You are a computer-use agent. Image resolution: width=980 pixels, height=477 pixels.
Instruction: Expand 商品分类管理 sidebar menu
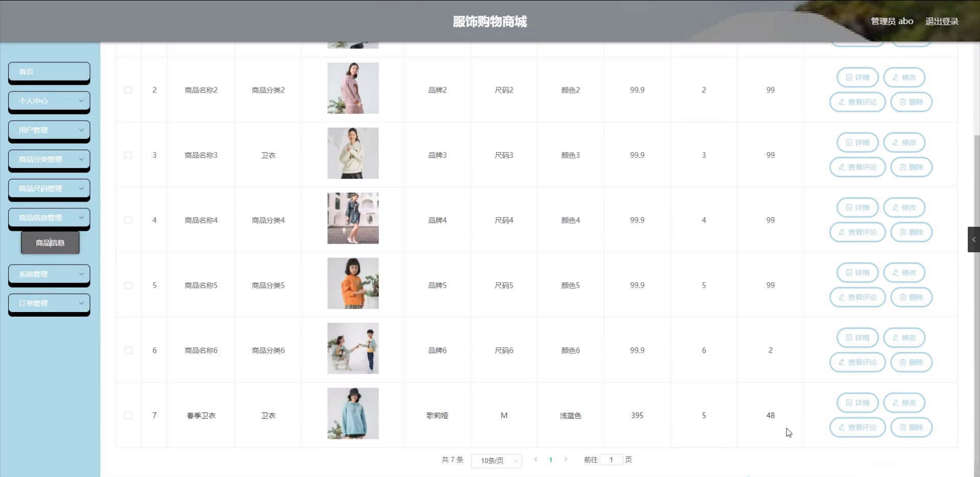[49, 159]
